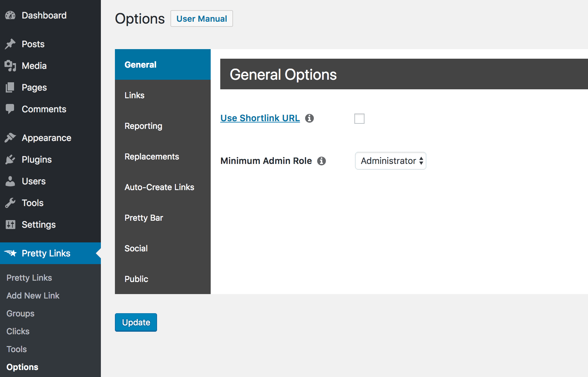Click the Dashboard icon in sidebar
Image resolution: width=588 pixels, height=377 pixels.
coord(11,15)
